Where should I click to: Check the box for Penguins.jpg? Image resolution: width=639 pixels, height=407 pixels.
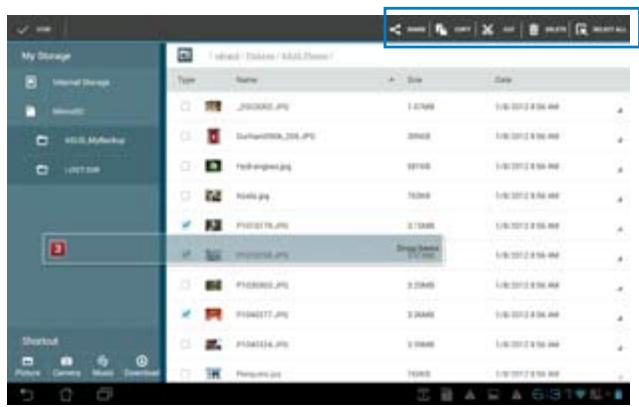tap(185, 373)
